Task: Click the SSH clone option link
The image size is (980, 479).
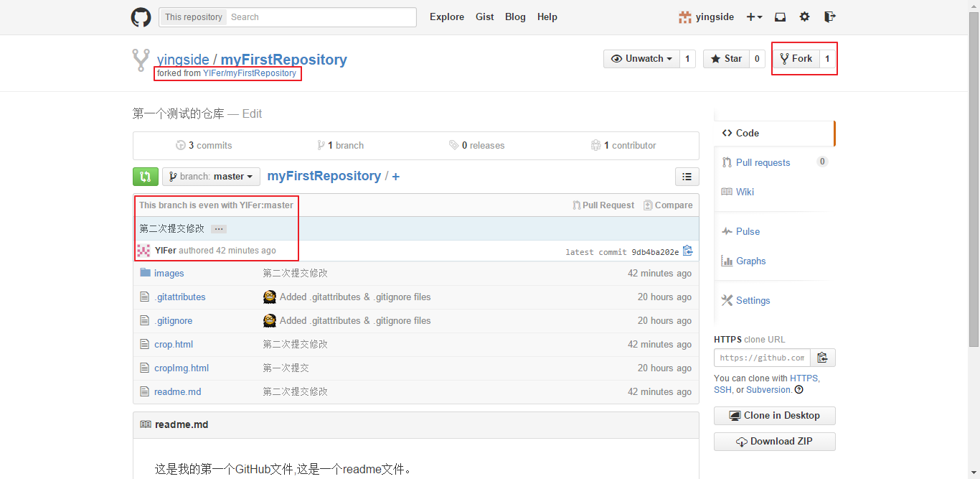Action: coord(722,390)
